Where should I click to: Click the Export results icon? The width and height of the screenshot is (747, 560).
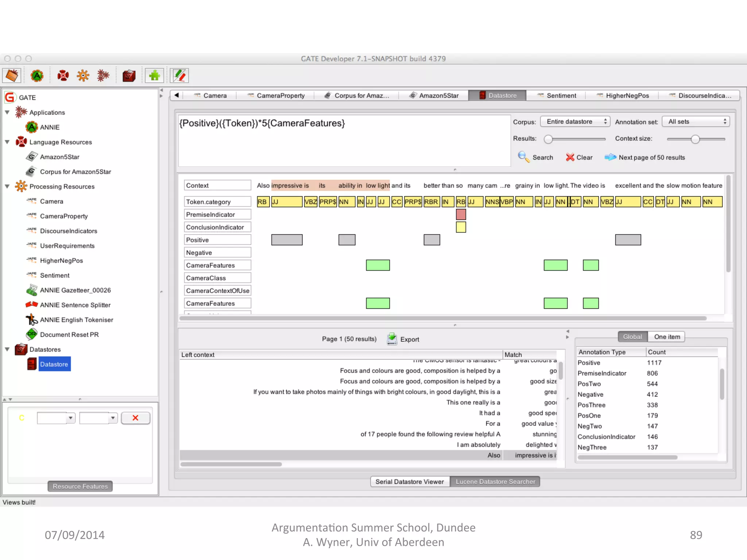point(392,339)
